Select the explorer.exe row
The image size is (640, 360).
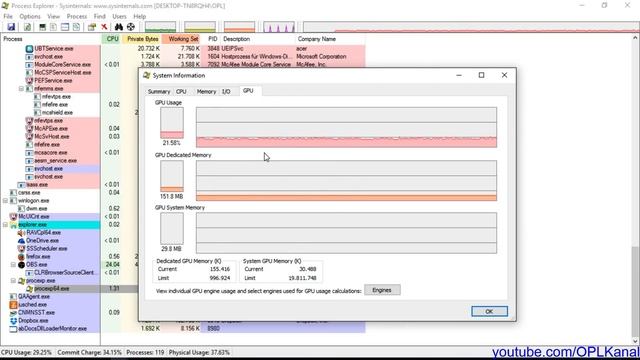click(50, 225)
